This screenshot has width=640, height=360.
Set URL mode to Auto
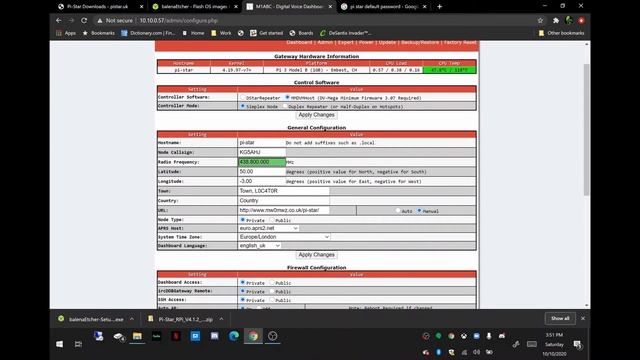pos(398,211)
